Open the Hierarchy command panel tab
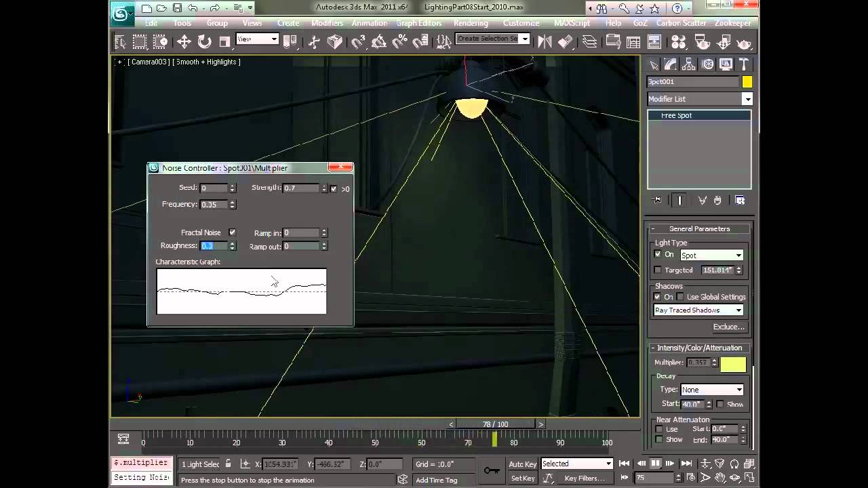This screenshot has height=488, width=868. 689,64
